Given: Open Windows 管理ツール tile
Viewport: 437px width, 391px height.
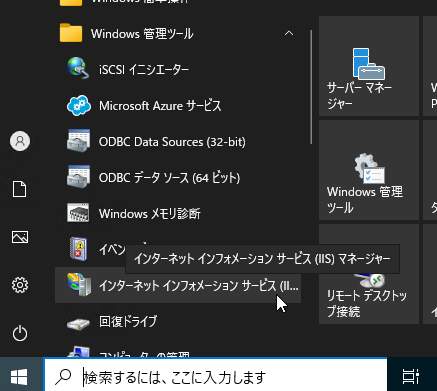Looking at the screenshot, I should click(369, 170).
